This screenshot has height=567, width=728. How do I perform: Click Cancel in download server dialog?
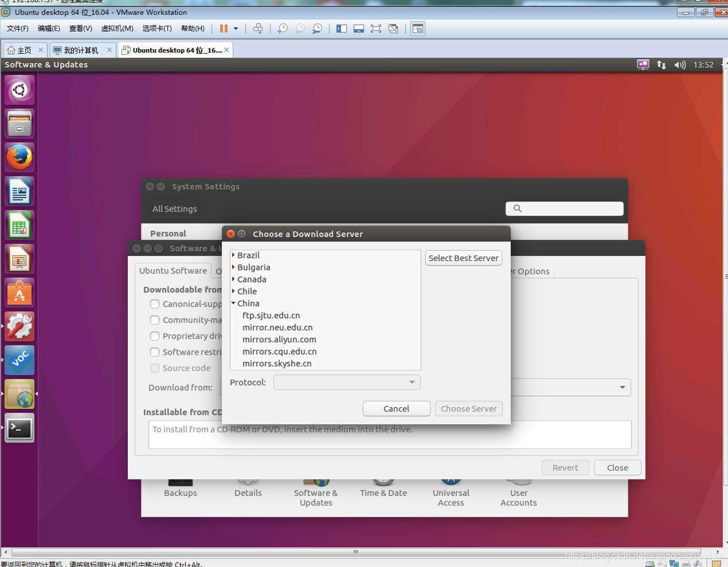(396, 409)
